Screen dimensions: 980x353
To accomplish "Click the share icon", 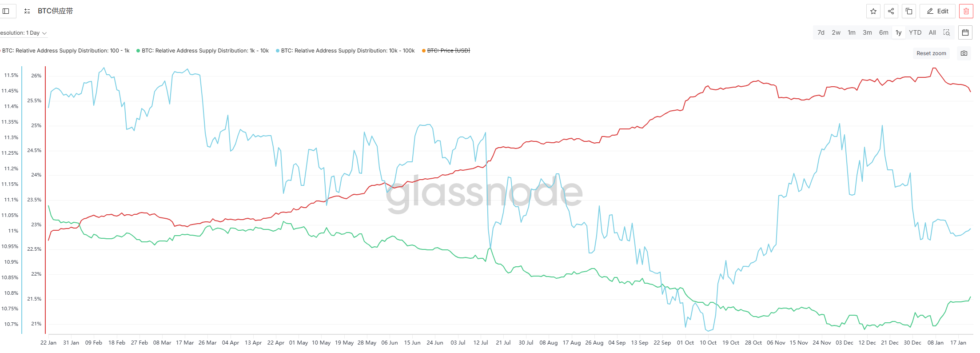I will tap(891, 11).
